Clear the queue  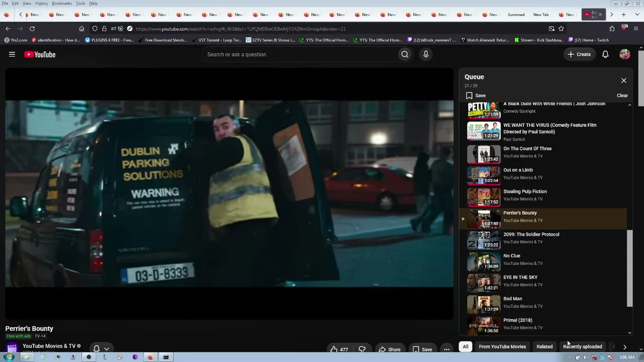click(x=622, y=96)
